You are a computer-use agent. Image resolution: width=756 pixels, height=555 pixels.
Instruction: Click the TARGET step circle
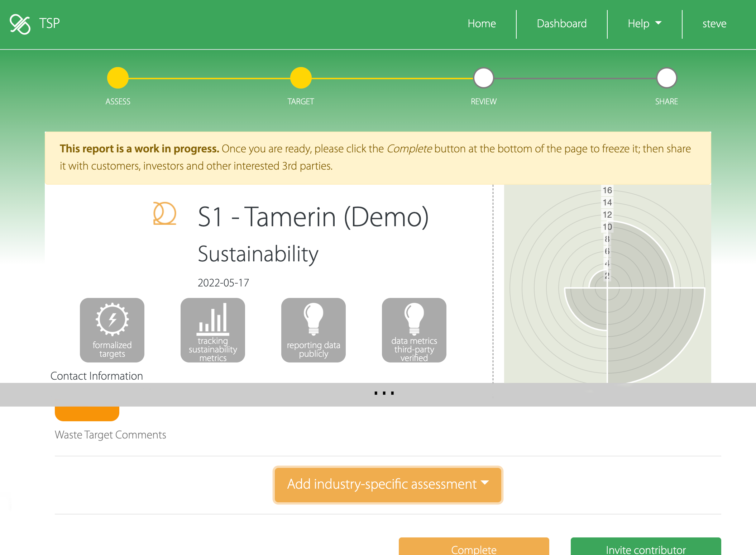(301, 78)
